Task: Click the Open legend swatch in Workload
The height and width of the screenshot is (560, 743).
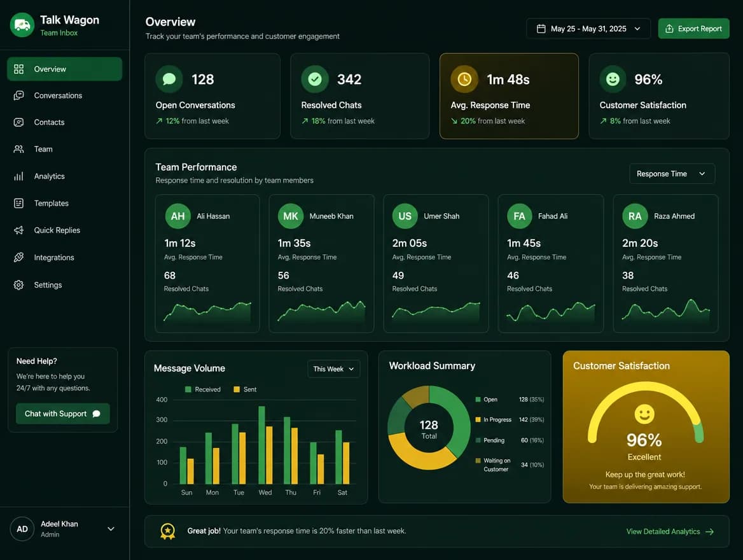Action: point(478,399)
